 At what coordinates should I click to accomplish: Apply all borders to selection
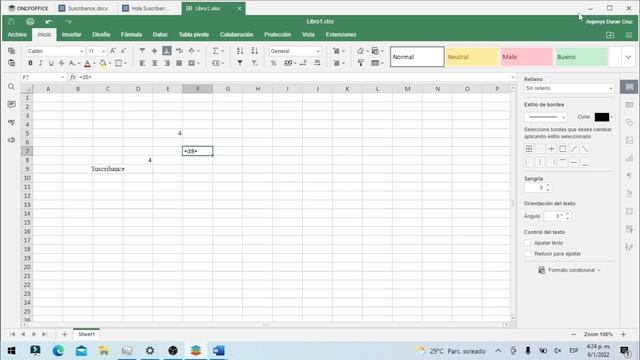pyautogui.click(x=529, y=149)
